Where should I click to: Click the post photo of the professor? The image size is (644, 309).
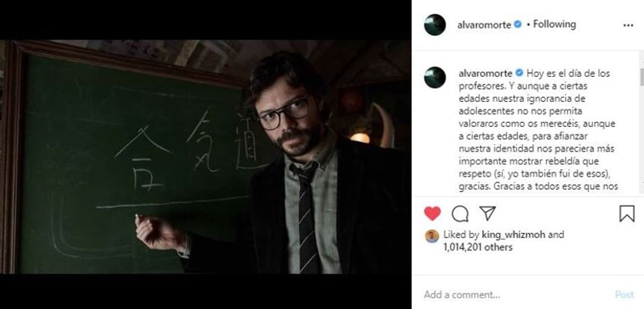coord(206,157)
